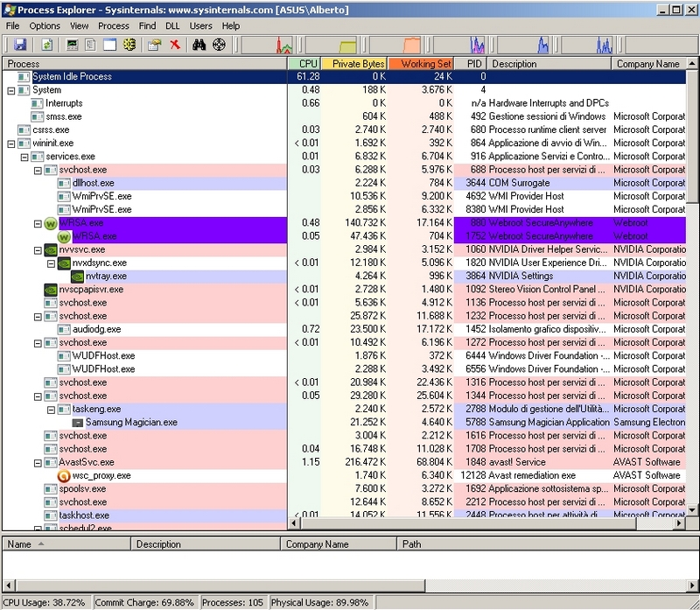This screenshot has height=610, width=700.
Task: Open the Options menu
Action: [45, 26]
